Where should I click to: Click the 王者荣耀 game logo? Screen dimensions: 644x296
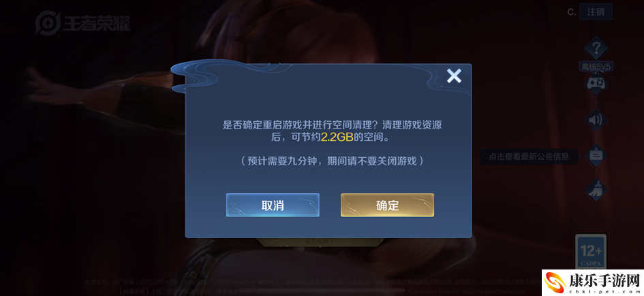(x=82, y=22)
